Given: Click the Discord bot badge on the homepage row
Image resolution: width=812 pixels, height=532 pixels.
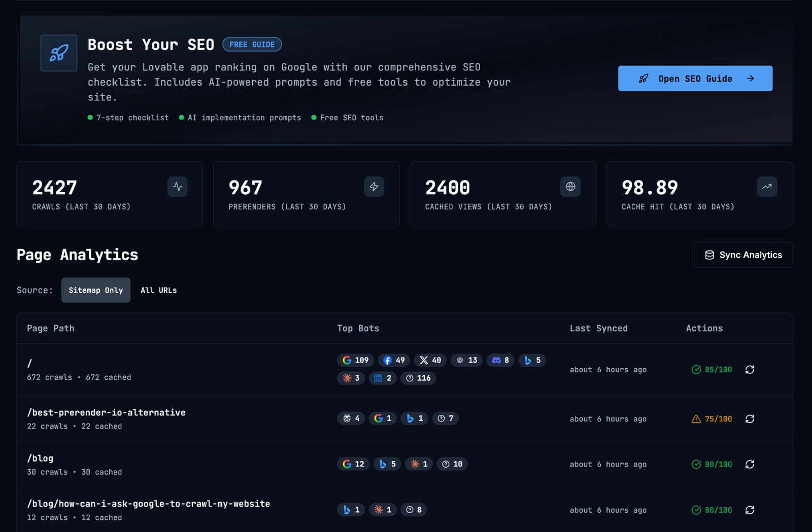Looking at the screenshot, I should 500,360.
